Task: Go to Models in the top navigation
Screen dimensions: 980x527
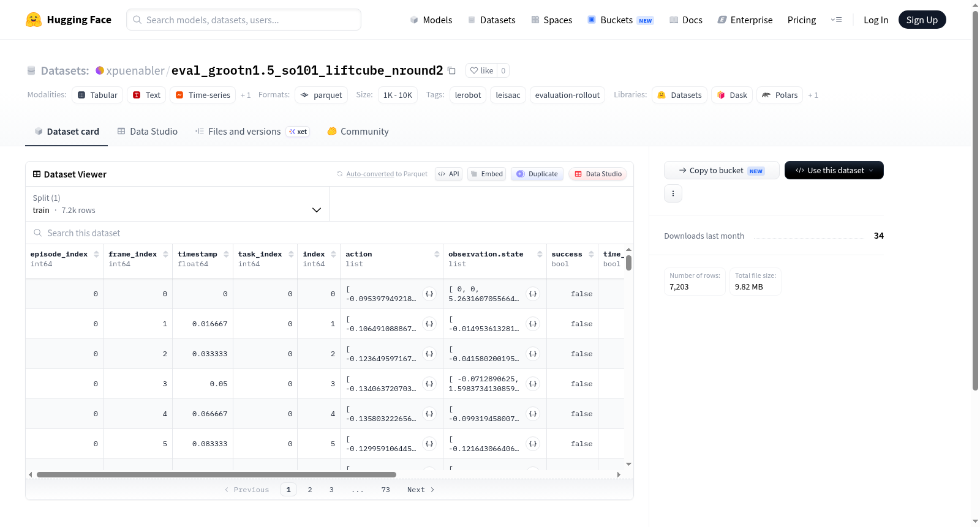Action: tap(431, 20)
